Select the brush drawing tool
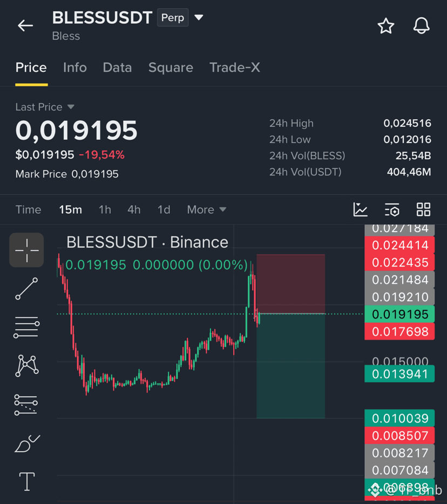 (x=27, y=444)
